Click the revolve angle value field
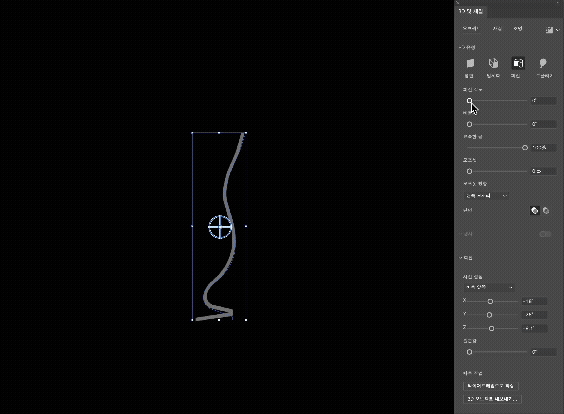Screen dimensions: 564x414 [543, 101]
